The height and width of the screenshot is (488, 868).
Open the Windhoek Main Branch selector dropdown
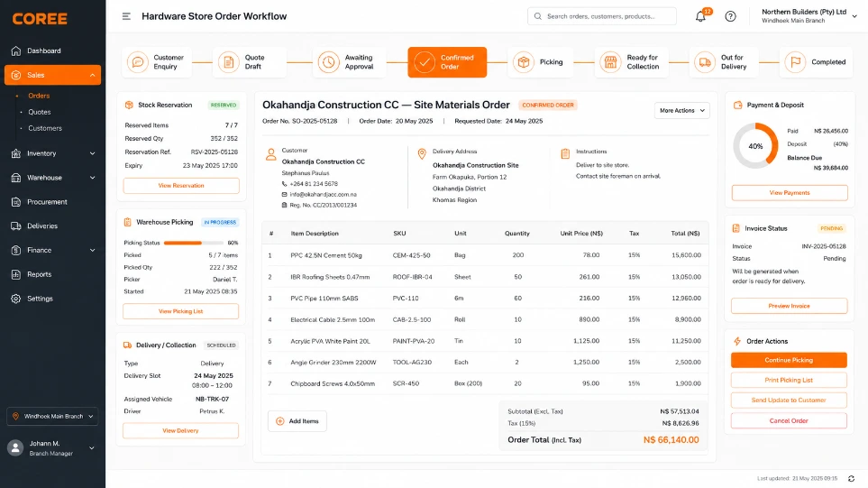point(52,417)
